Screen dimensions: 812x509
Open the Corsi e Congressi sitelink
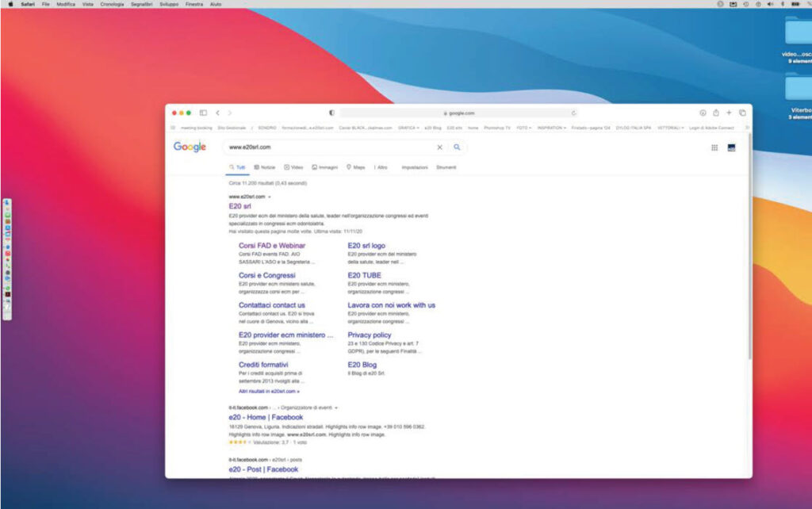[x=266, y=275]
